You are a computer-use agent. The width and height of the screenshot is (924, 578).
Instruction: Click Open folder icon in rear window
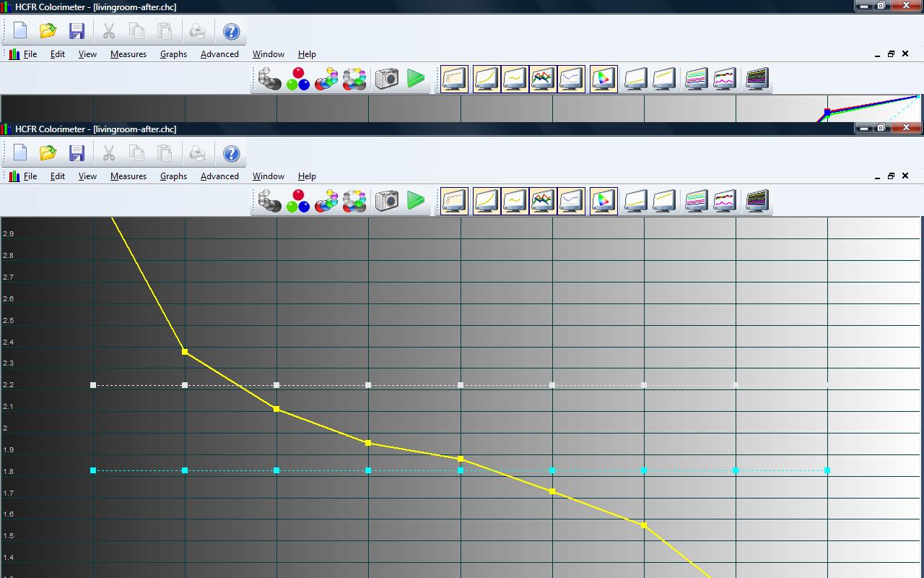click(x=48, y=31)
